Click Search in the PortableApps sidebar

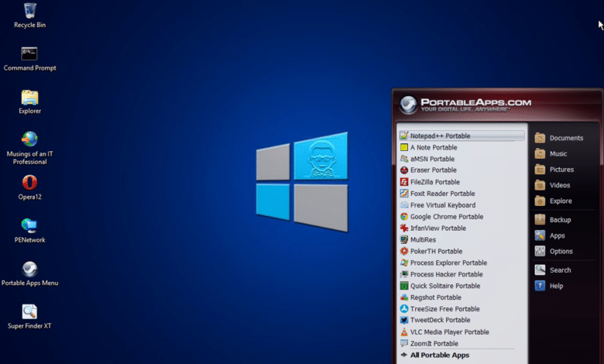(x=553, y=270)
